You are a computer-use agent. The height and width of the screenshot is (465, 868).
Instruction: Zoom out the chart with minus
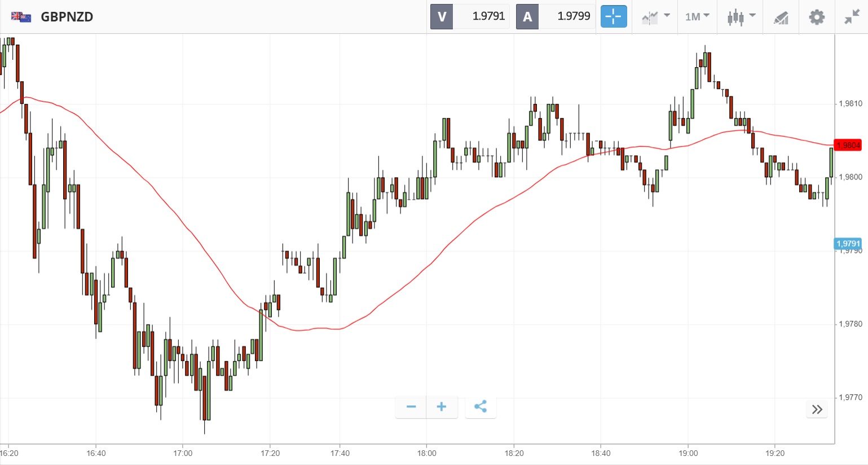(411, 407)
